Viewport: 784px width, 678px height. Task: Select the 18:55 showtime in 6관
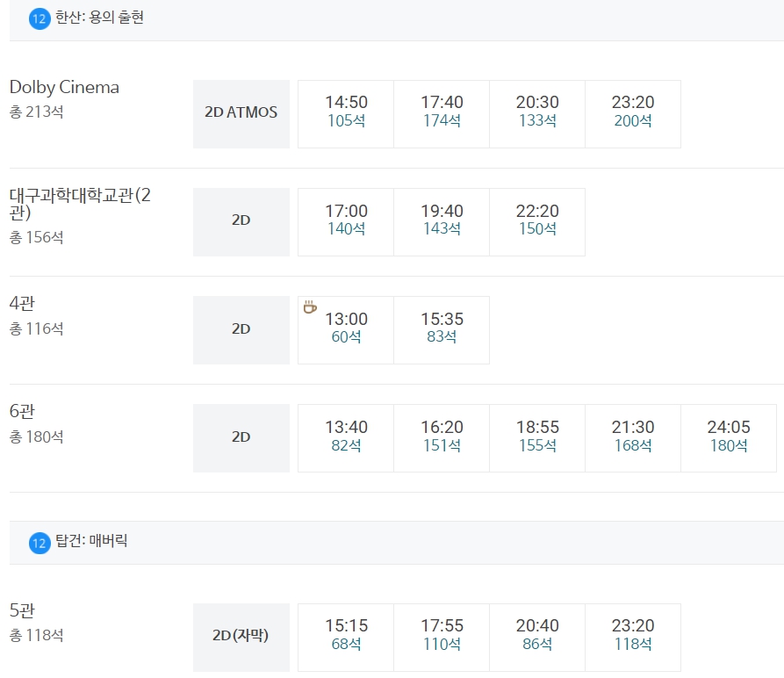[536, 437]
